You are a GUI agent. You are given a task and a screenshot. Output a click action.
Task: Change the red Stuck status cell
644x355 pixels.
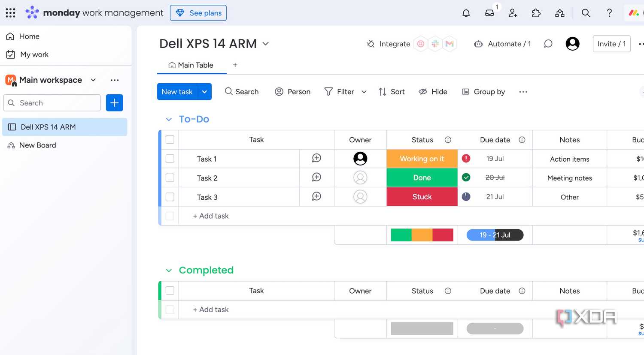422,197
